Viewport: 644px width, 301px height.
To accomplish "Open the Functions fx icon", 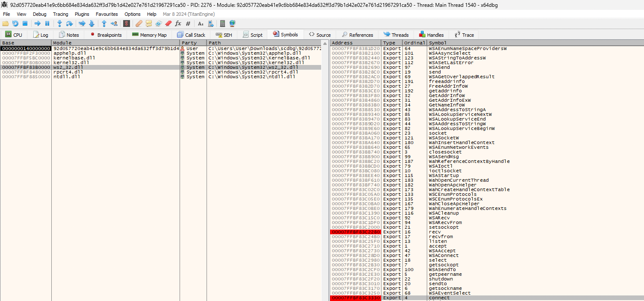I will tap(178, 24).
